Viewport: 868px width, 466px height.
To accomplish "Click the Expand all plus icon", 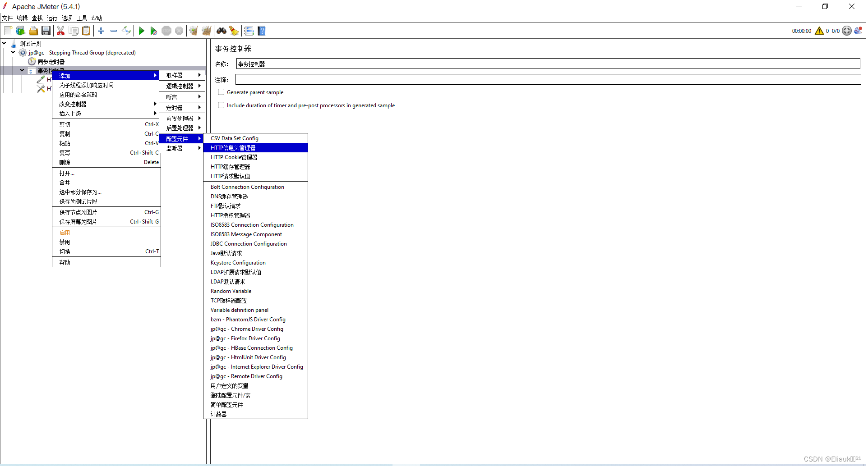I will click(101, 31).
